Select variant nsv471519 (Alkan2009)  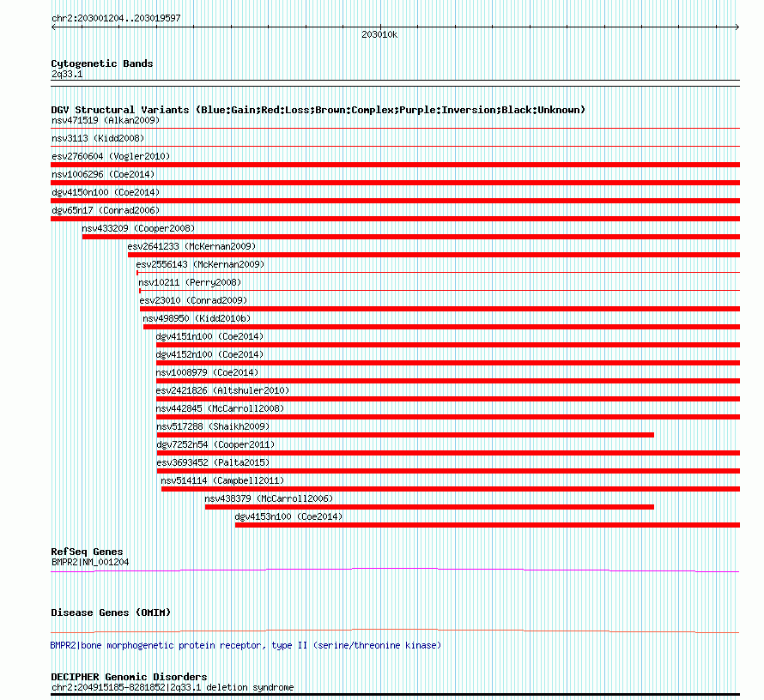[106, 120]
